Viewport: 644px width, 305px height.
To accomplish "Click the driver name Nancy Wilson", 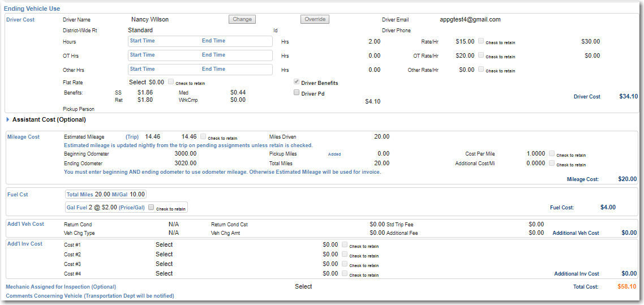I will tap(150, 19).
